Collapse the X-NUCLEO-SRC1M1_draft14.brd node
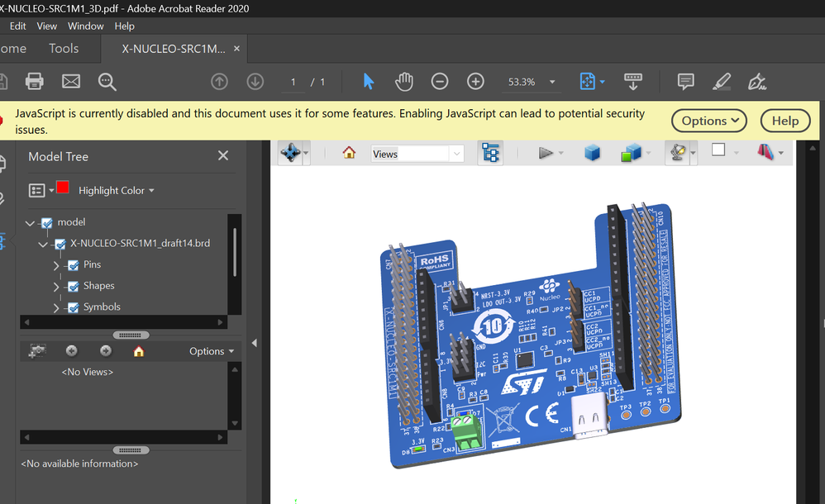Viewport: 825px width, 504px height. coord(43,244)
